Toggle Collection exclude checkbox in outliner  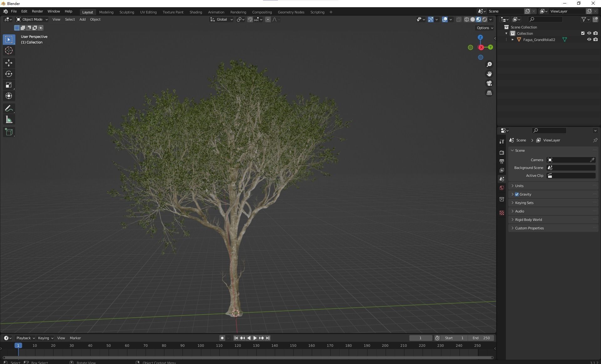583,33
